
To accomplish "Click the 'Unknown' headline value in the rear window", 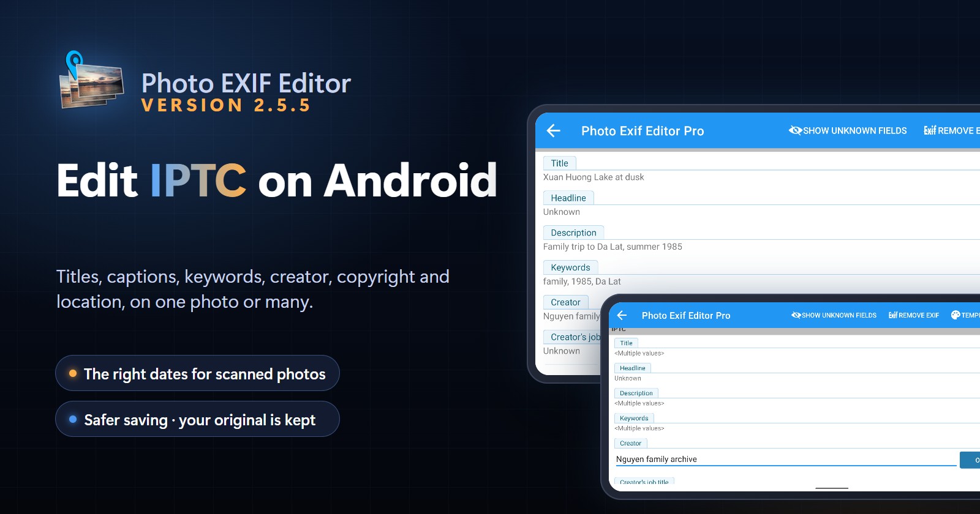I will pos(561,212).
